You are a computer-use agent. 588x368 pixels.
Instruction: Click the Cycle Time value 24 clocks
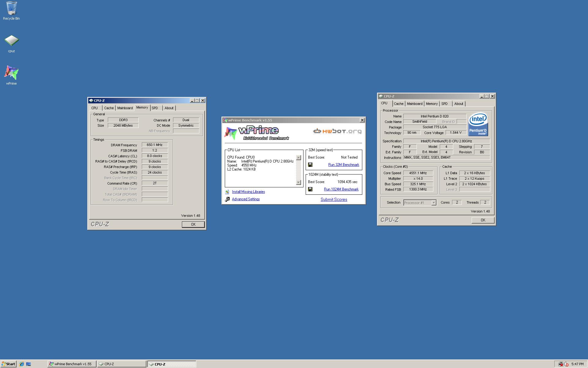[155, 173]
